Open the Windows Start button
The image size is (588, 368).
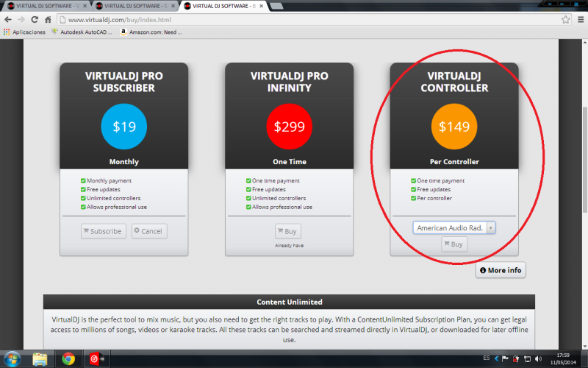(12, 359)
